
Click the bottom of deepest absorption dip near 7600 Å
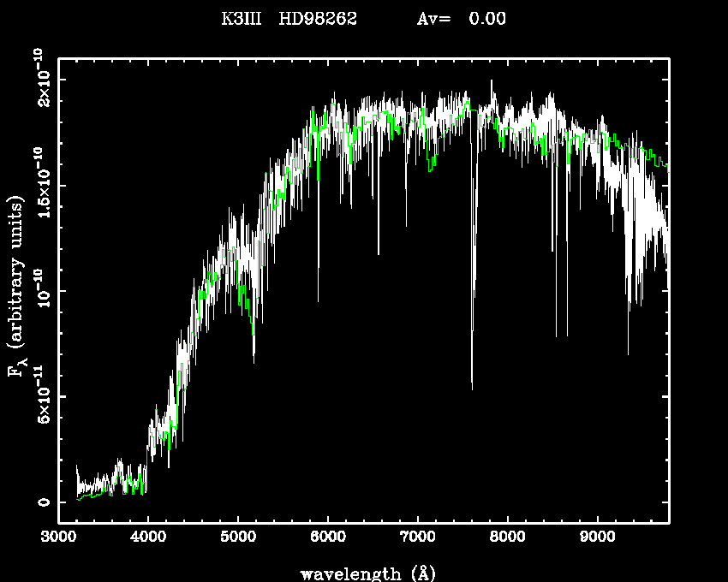click(472, 389)
